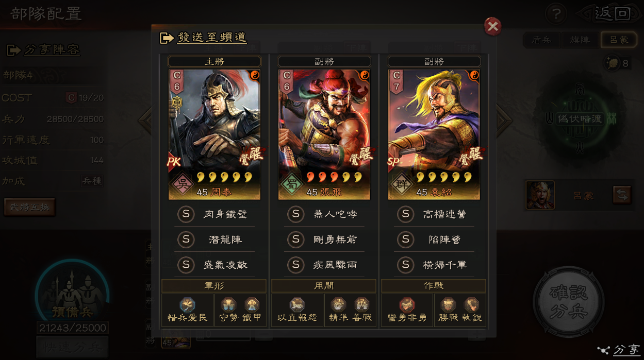The image size is (644, 360).
Task: Select the 燕人咆哮 skill entry
Action: (x=324, y=214)
